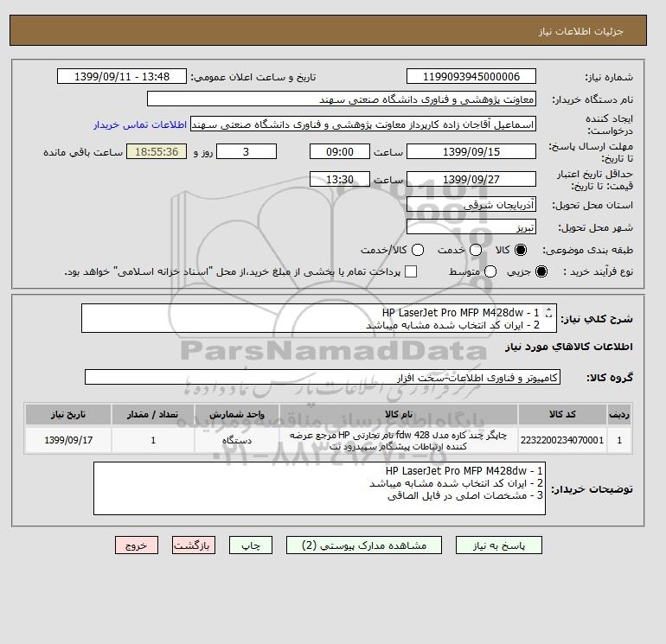Click the نام کالا column header
The width and height of the screenshot is (666, 644).
click(399, 414)
